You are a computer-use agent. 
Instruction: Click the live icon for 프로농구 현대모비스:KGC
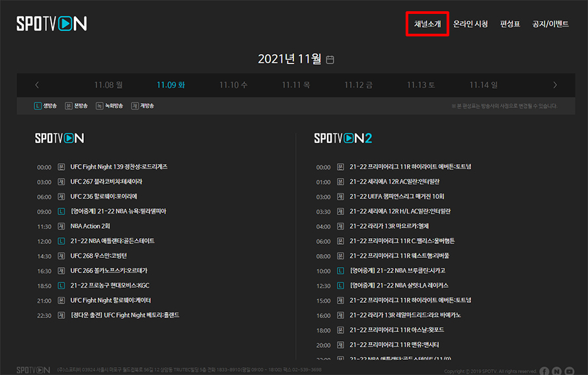[x=61, y=286]
